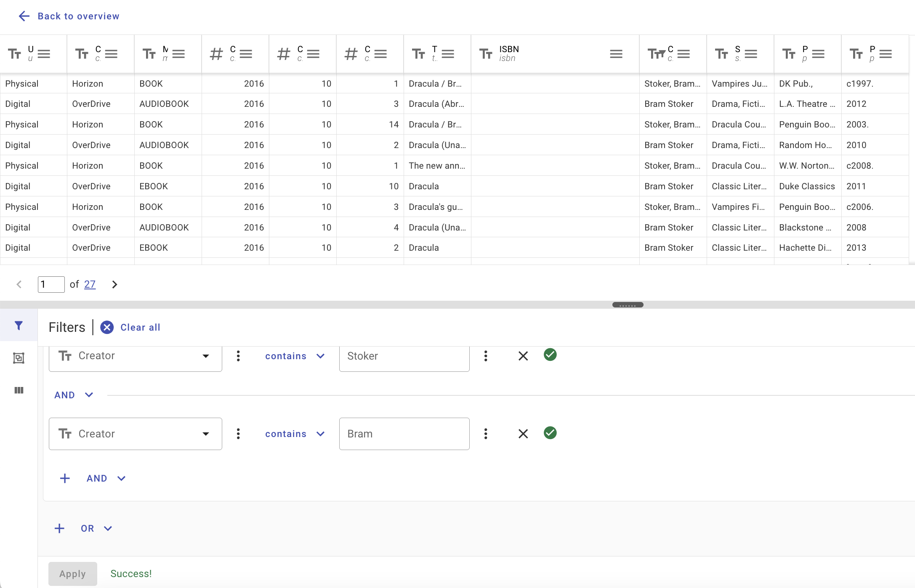The height and width of the screenshot is (588, 915).
Task: Open the columns sidebar icon
Action: tap(19, 390)
